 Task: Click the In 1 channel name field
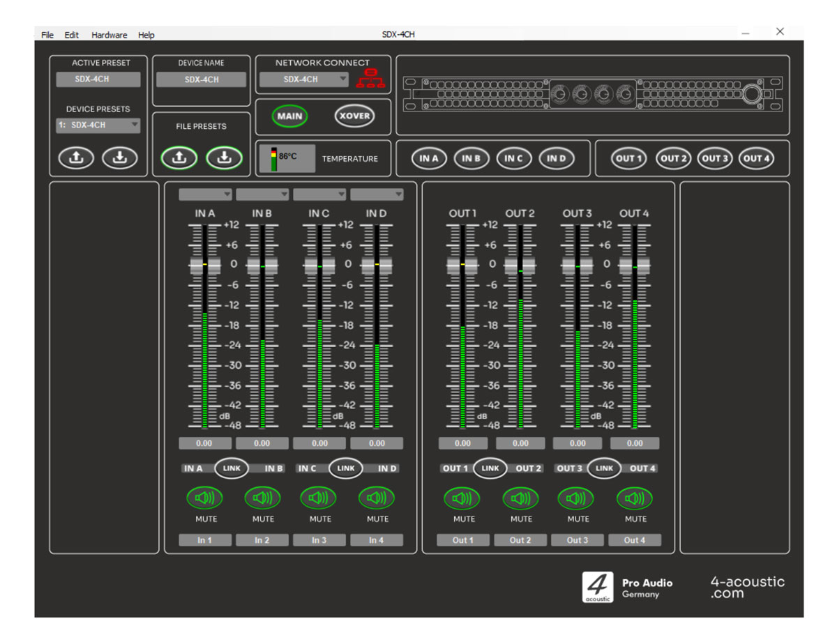point(204,540)
